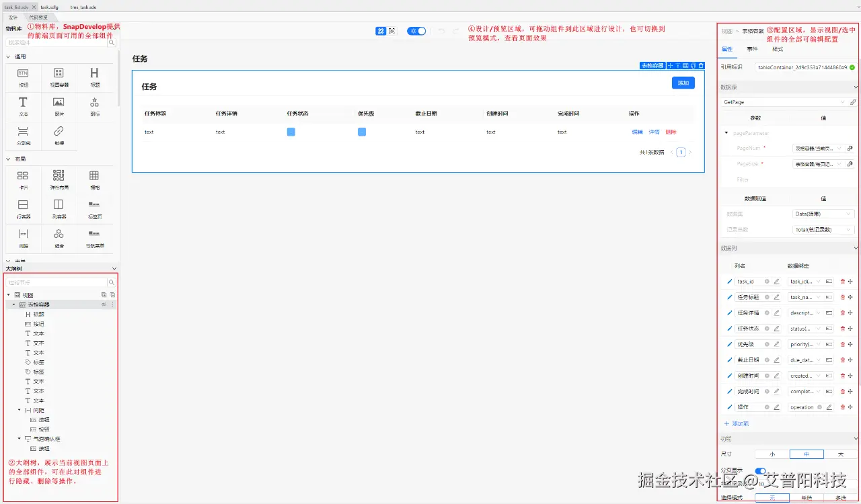
Task: Toggle the 分页显示 pagination switch
Action: point(761,471)
